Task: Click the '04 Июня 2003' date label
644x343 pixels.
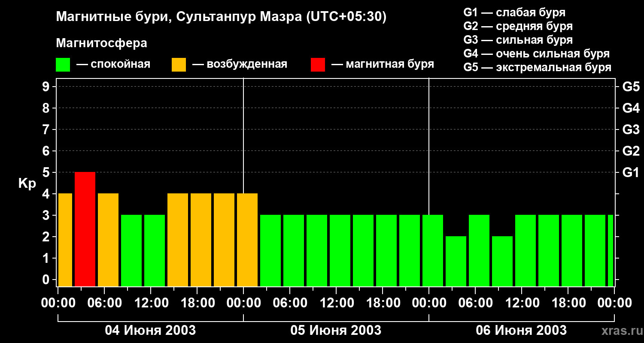Action: point(150,331)
